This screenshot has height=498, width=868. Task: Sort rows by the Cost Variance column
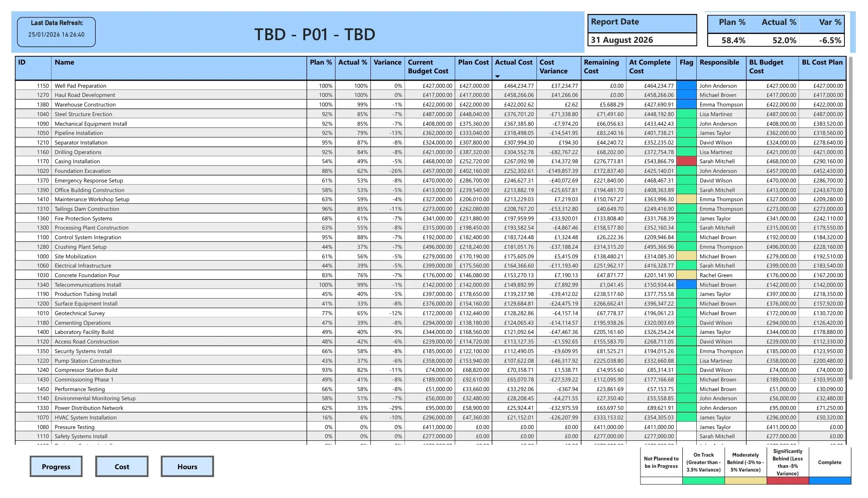pos(554,65)
